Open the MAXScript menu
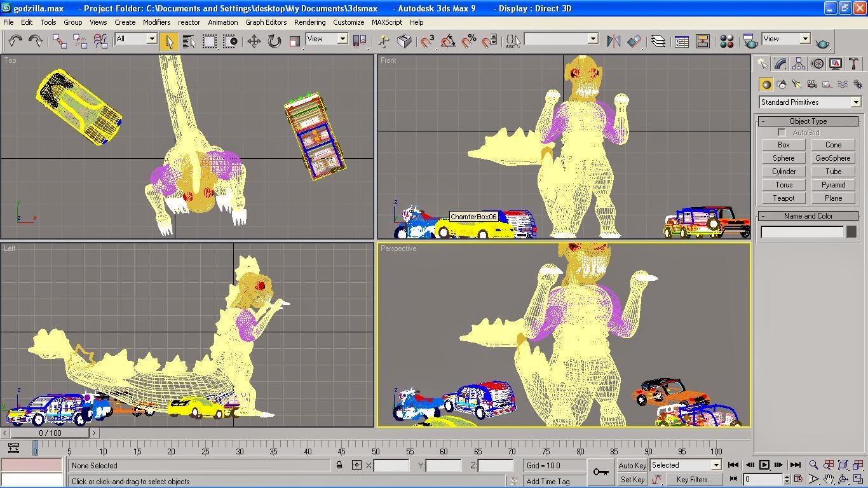868x488 pixels. [386, 22]
